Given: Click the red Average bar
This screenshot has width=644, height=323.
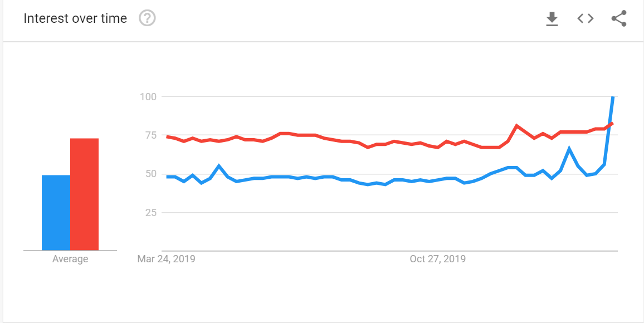Looking at the screenshot, I should [x=84, y=194].
